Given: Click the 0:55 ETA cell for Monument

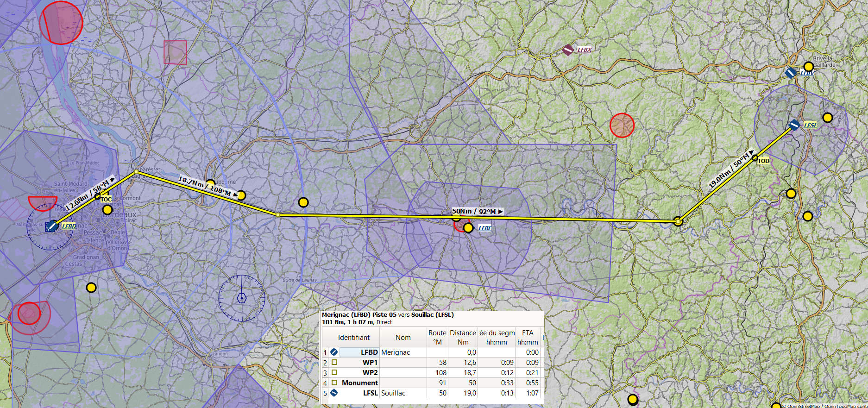Looking at the screenshot, I should tap(528, 383).
